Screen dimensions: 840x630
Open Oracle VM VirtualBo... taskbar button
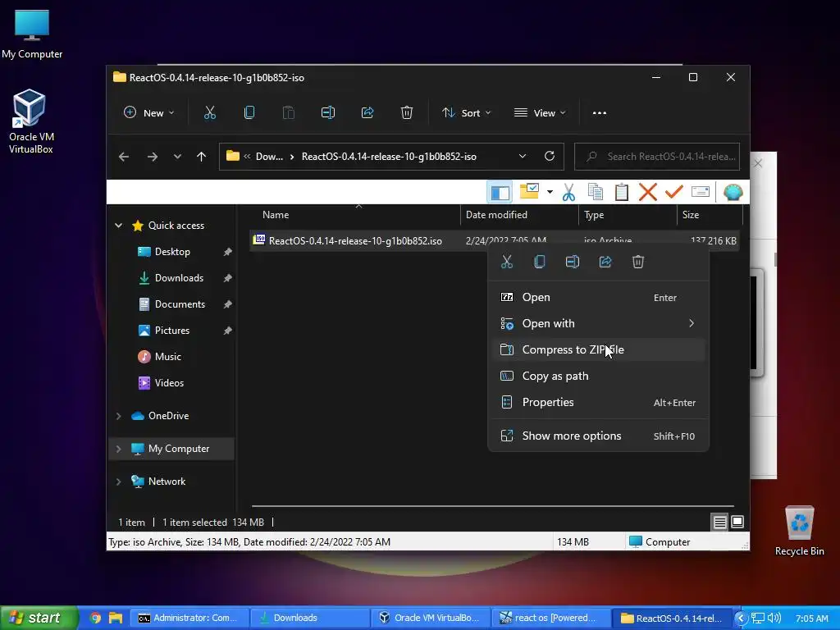click(x=431, y=619)
